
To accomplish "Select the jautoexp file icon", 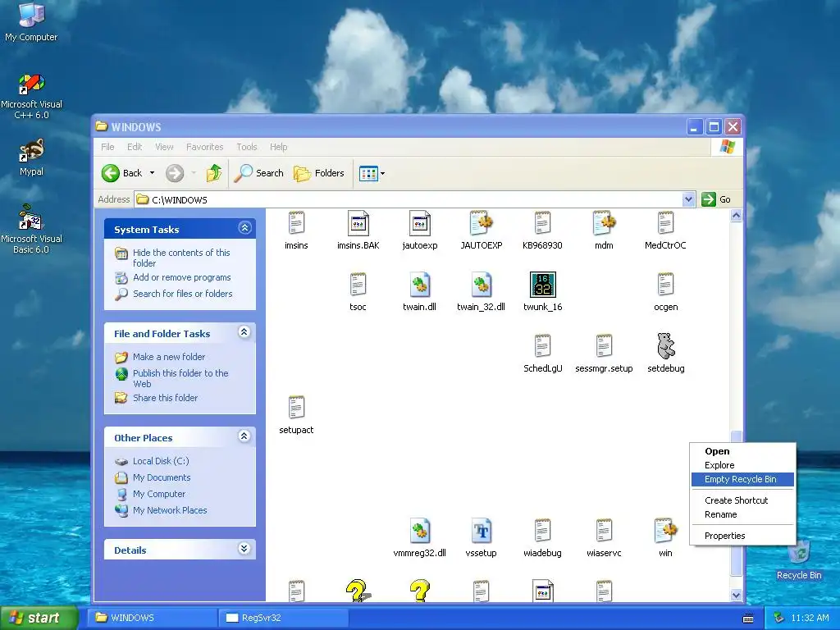I will (419, 223).
